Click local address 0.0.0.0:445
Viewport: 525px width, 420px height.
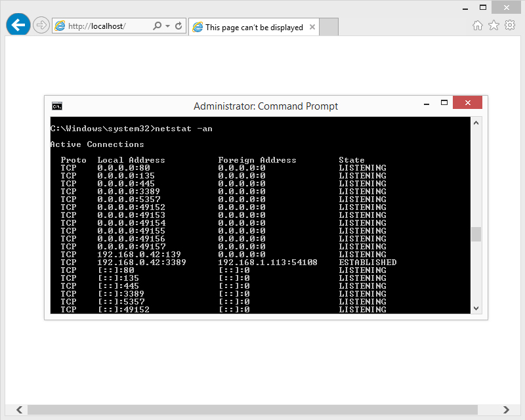(x=126, y=184)
